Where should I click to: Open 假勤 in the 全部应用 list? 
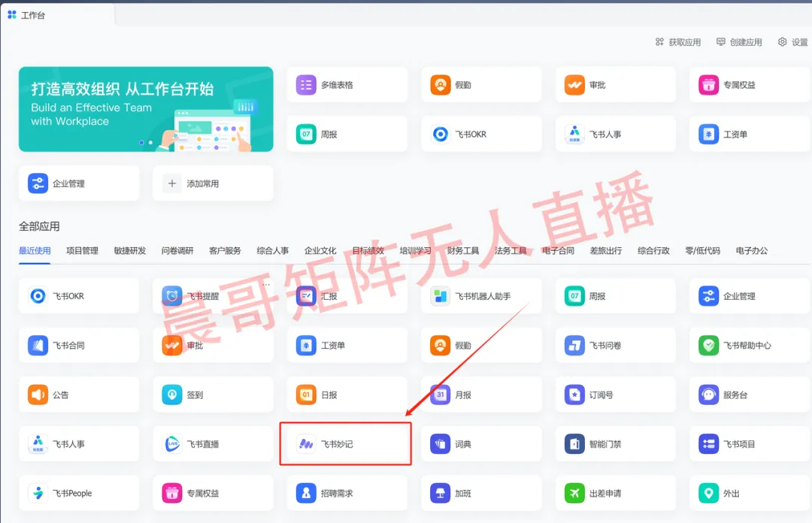481,346
